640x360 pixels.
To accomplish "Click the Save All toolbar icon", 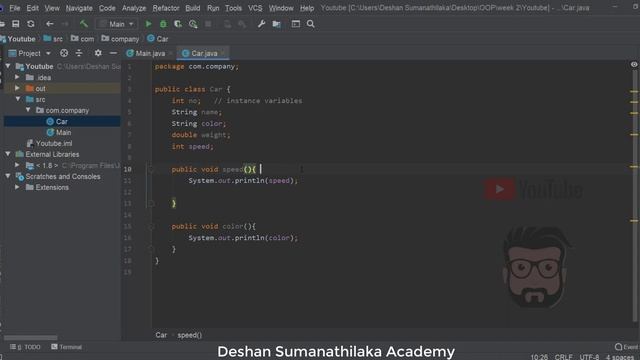I will (x=16, y=24).
